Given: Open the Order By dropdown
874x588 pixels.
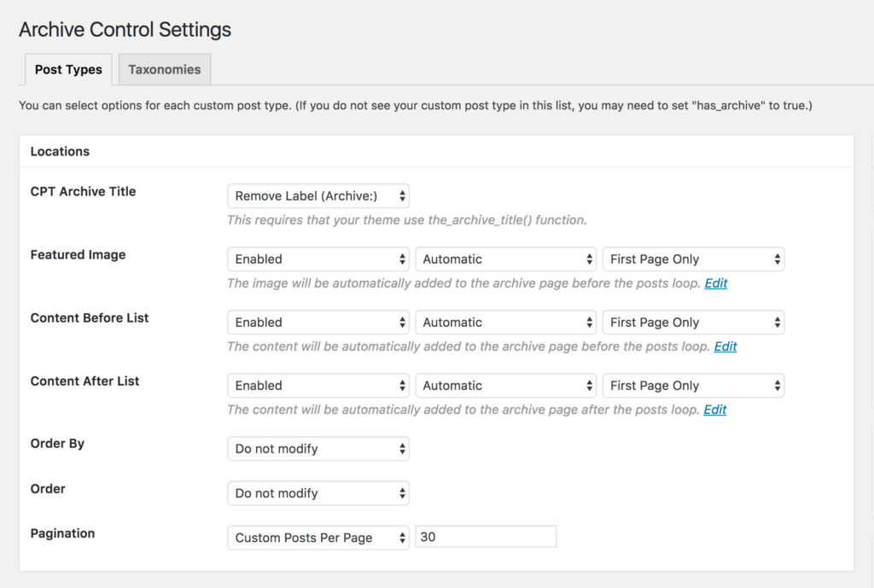Looking at the screenshot, I should pos(318,449).
